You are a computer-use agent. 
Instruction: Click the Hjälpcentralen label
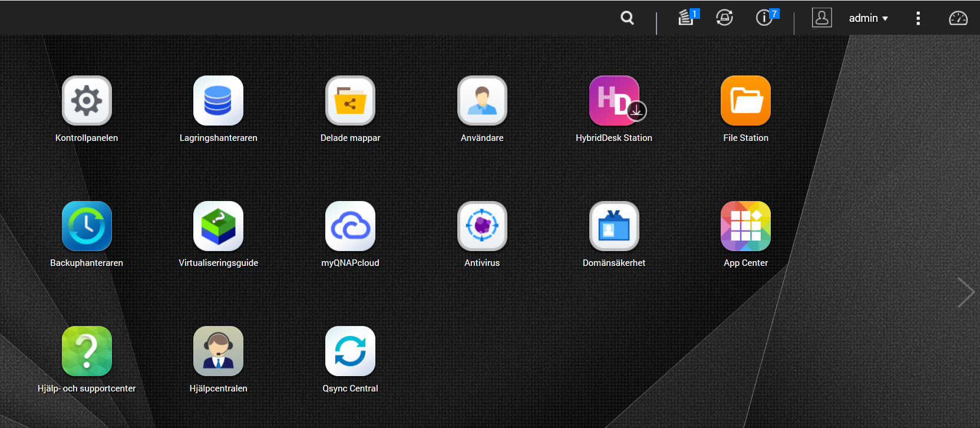pos(219,389)
